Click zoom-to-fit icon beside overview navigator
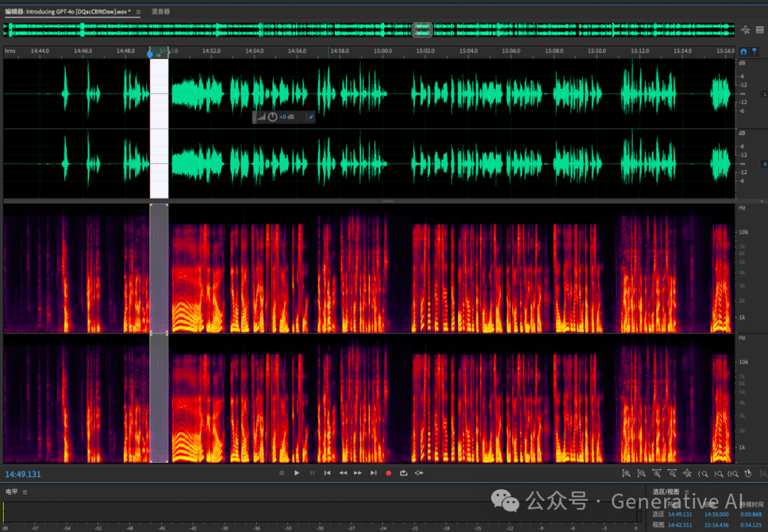Viewport: 768px width, 532px height. 745,30
